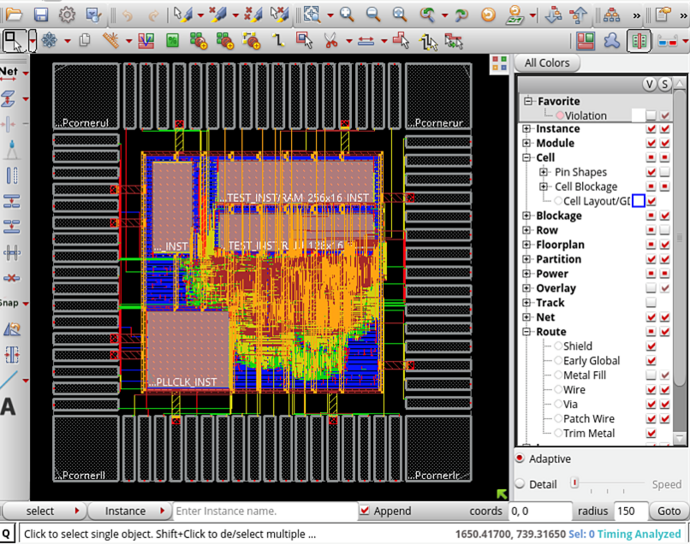Enable the Append checkbox
This screenshot has width=690, height=544.
click(x=364, y=511)
